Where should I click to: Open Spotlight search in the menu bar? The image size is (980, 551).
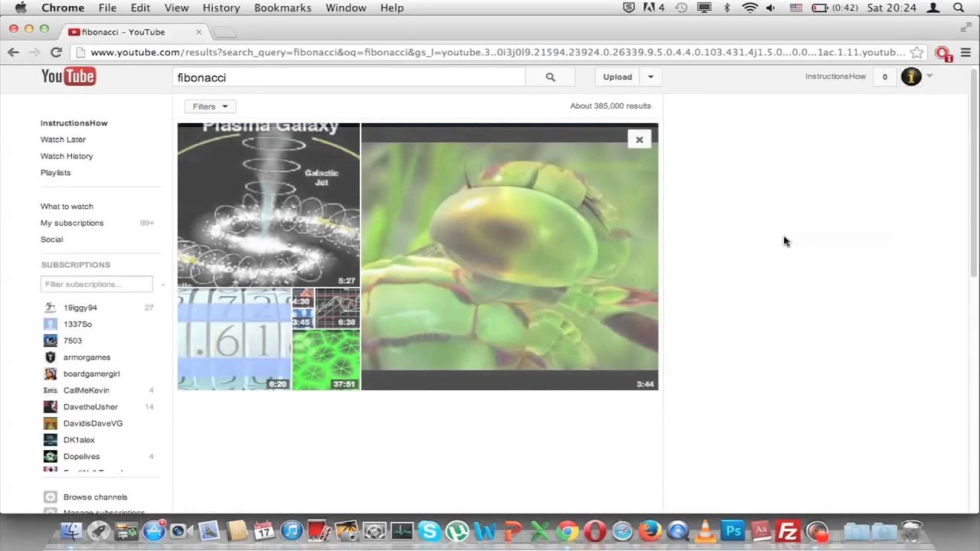click(x=959, y=8)
